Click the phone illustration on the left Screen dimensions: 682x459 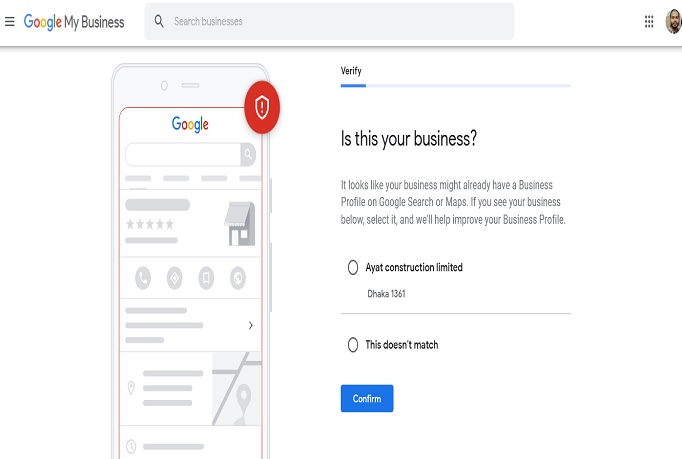191,261
